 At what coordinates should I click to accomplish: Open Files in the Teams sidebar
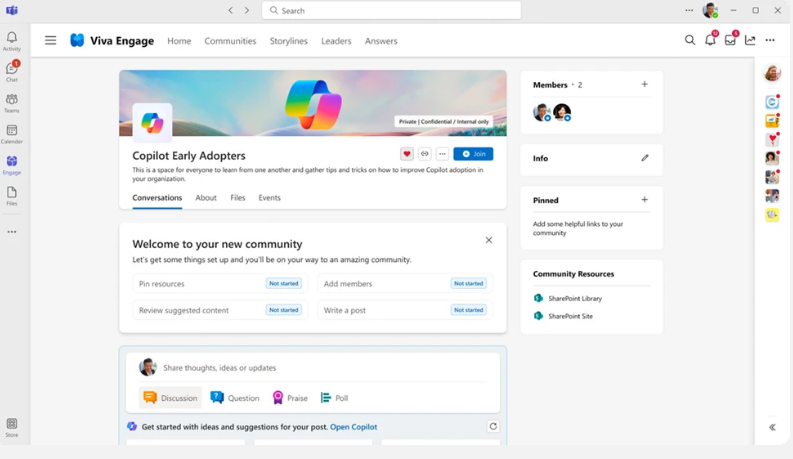(12, 196)
